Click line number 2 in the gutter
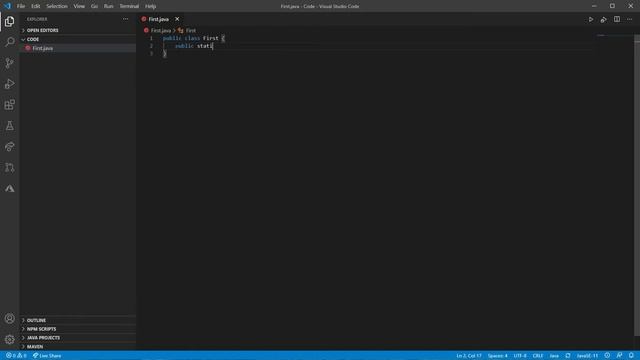This screenshot has width=640, height=360. (x=151, y=46)
